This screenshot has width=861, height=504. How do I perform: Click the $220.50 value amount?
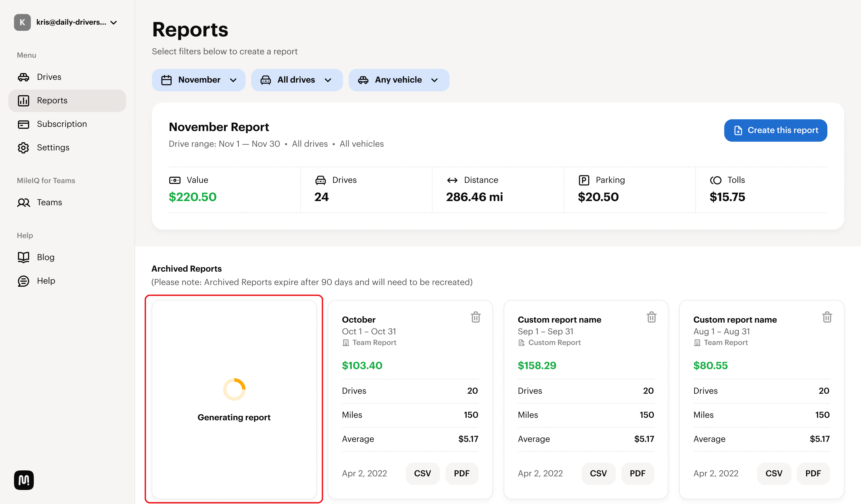point(193,197)
